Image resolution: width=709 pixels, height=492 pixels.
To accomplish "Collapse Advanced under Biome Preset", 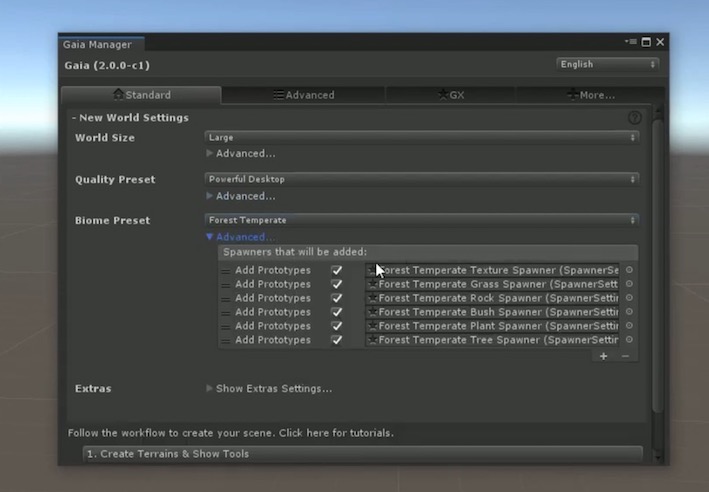I will click(x=241, y=237).
